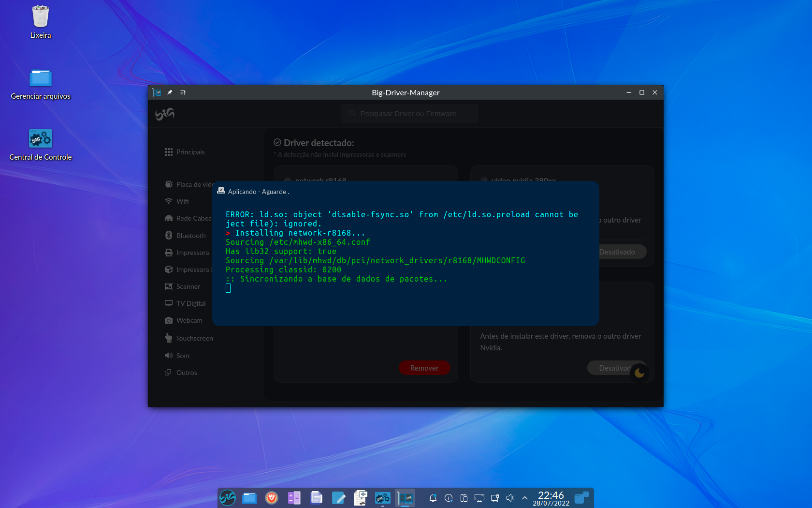Select Principais in the sidebar

[185, 152]
